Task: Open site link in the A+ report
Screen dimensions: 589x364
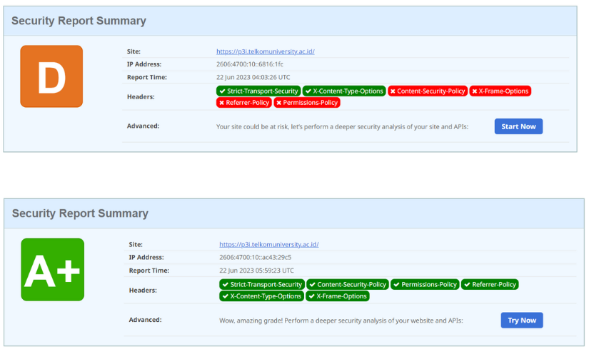Action: pyautogui.click(x=268, y=244)
